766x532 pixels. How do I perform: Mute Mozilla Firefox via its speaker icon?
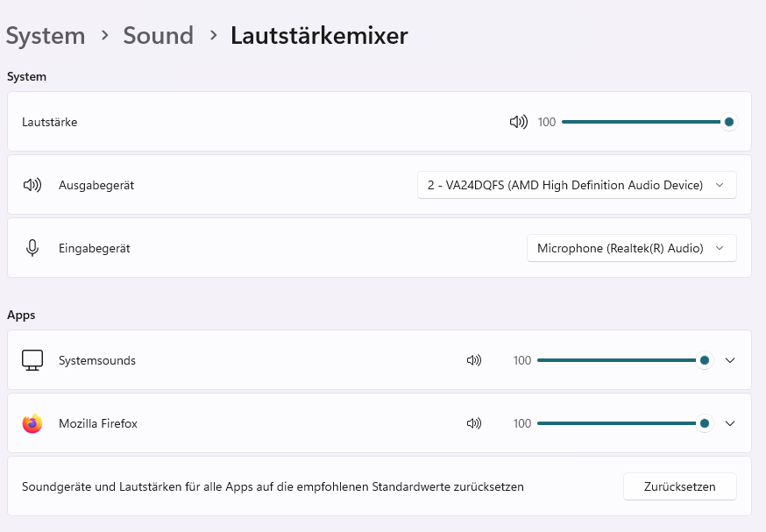click(474, 423)
